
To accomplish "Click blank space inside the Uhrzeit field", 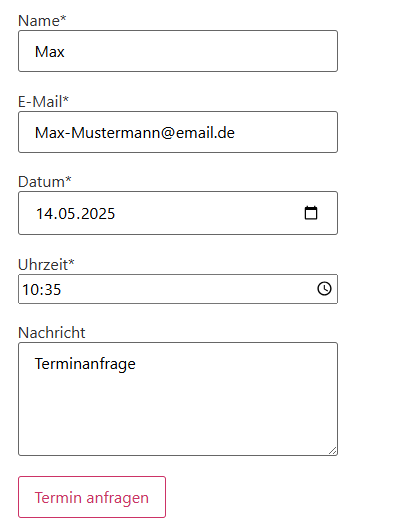I will (188, 289).
